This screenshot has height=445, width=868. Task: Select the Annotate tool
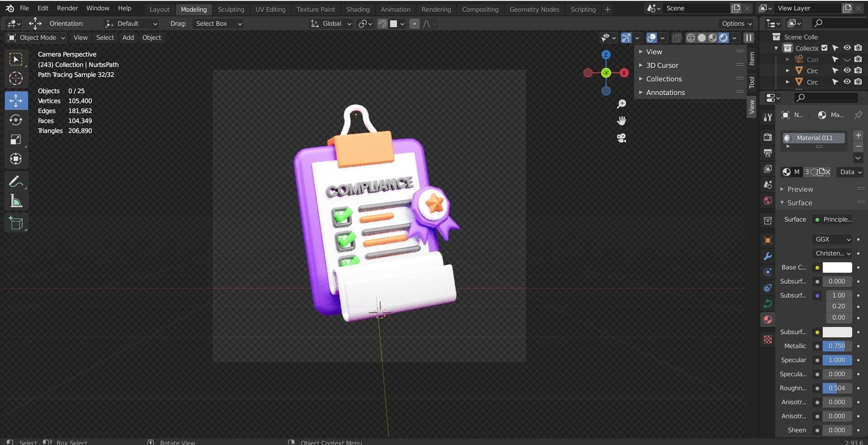(x=16, y=182)
